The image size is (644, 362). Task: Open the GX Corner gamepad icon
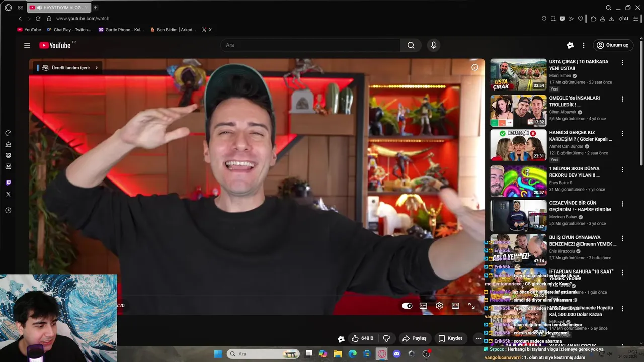coord(20,8)
